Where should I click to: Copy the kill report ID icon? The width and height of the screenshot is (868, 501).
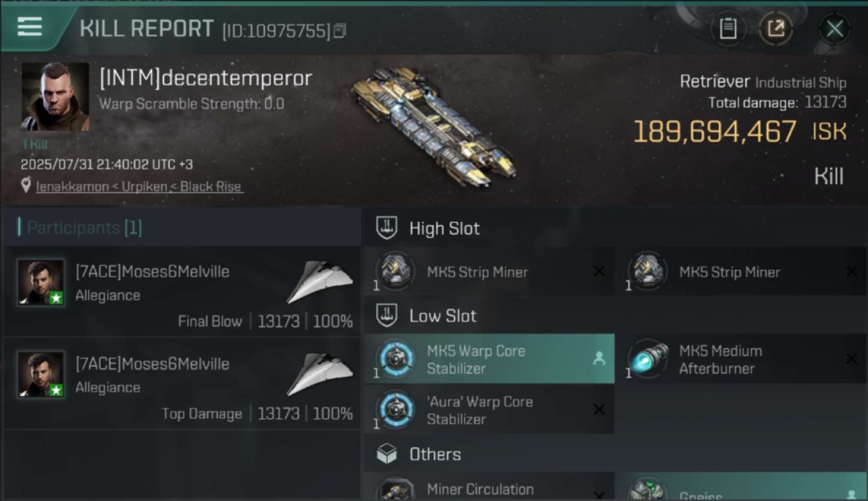click(x=340, y=31)
